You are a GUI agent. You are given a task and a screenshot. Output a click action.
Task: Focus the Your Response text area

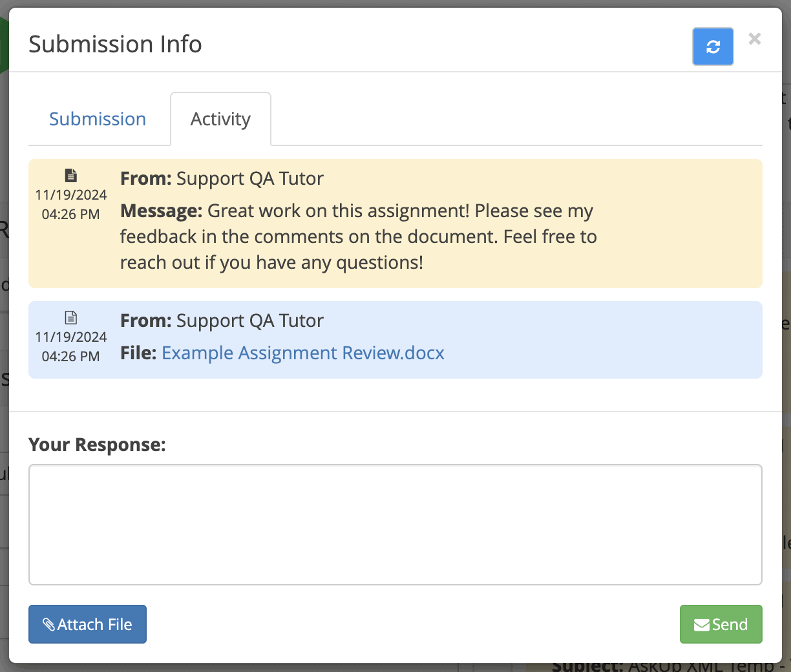tap(395, 524)
